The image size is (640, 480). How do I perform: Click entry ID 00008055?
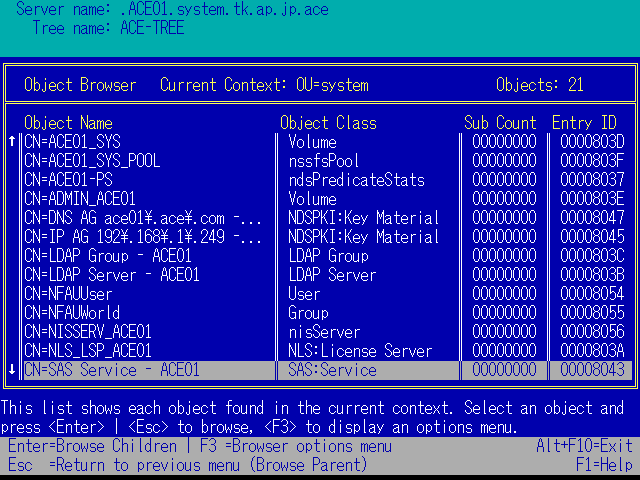pyautogui.click(x=592, y=313)
